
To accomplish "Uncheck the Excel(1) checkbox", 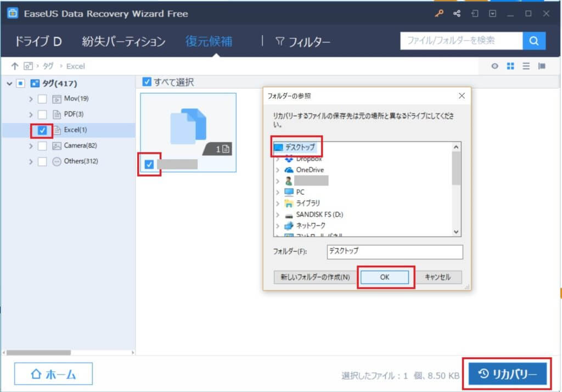I will click(x=42, y=130).
